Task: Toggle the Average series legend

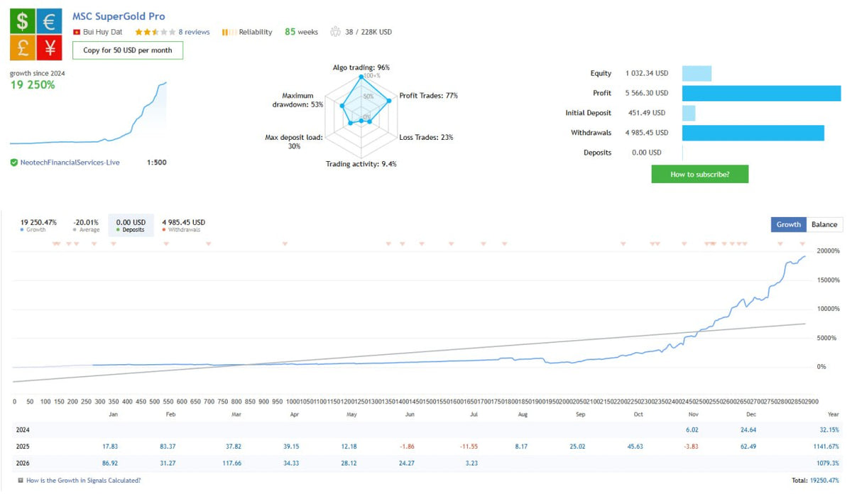Action: pos(85,226)
